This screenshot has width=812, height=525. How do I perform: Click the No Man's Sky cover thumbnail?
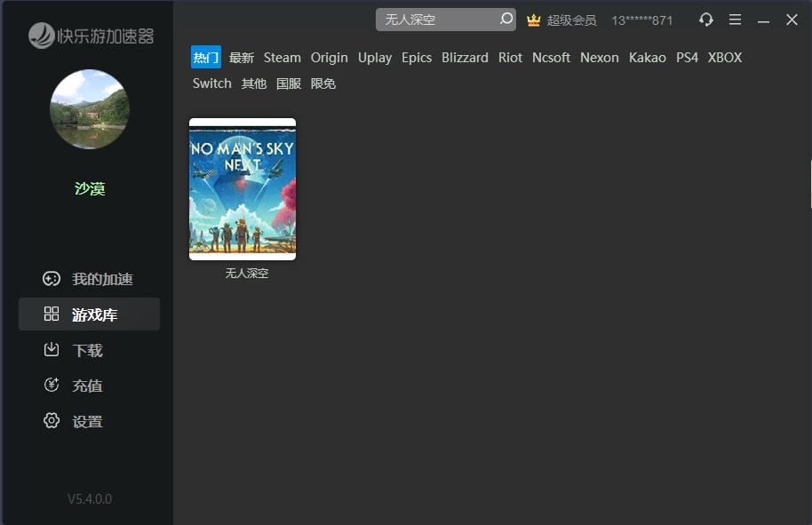(243, 189)
